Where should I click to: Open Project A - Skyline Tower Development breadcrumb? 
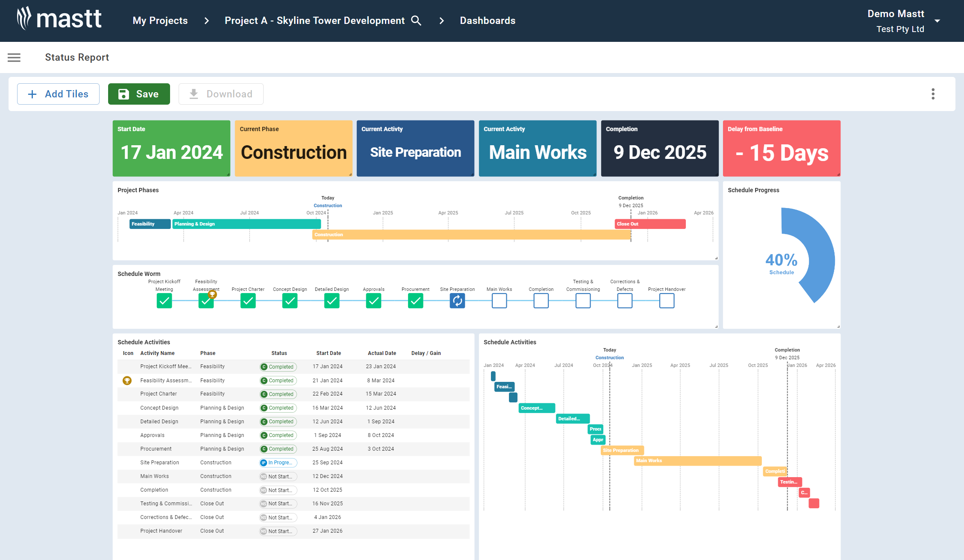pos(314,21)
